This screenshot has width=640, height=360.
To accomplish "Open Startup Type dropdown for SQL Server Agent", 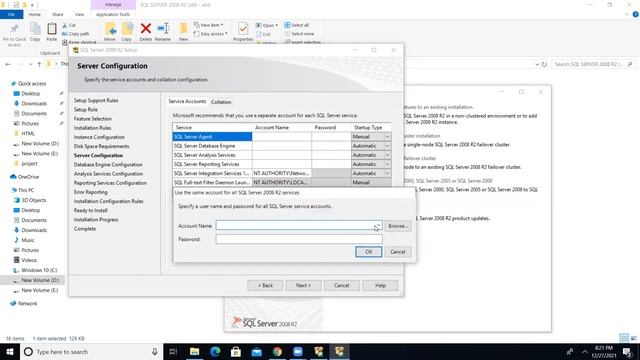I will tap(387, 137).
